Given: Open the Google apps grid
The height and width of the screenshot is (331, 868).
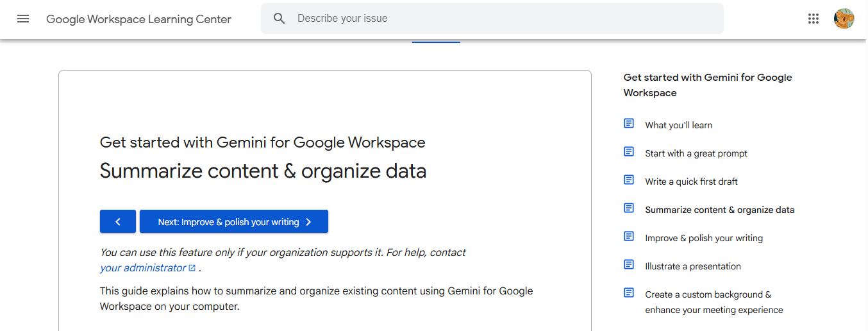Looking at the screenshot, I should (814, 19).
